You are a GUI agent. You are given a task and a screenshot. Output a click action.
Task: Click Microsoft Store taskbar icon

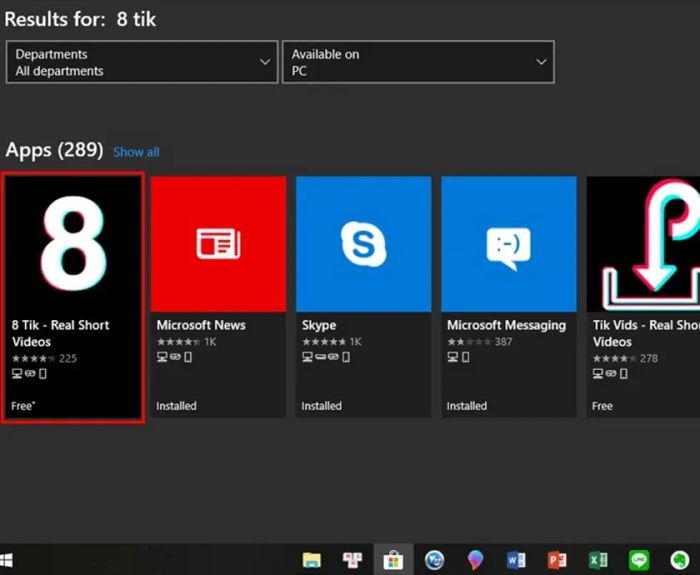pyautogui.click(x=393, y=560)
